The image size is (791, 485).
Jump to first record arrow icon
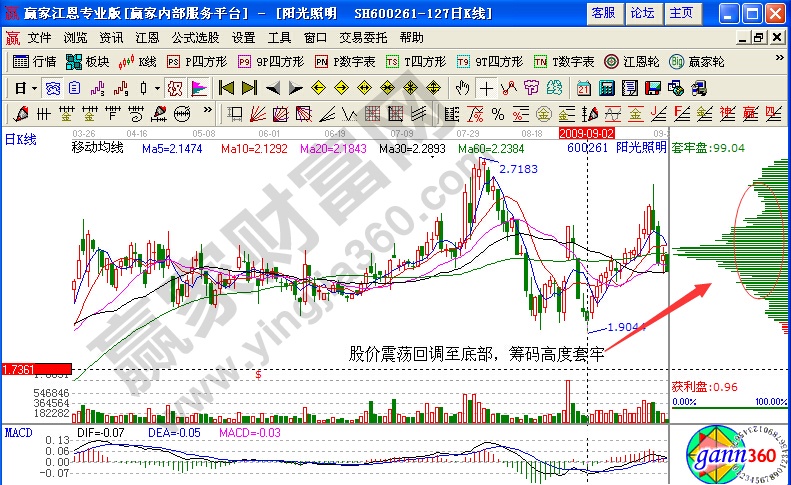(225, 87)
